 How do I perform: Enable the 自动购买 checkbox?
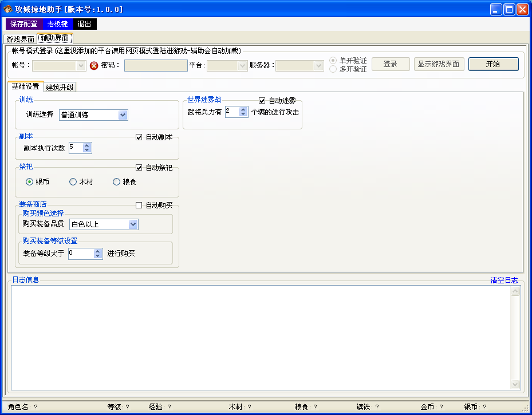click(x=139, y=205)
